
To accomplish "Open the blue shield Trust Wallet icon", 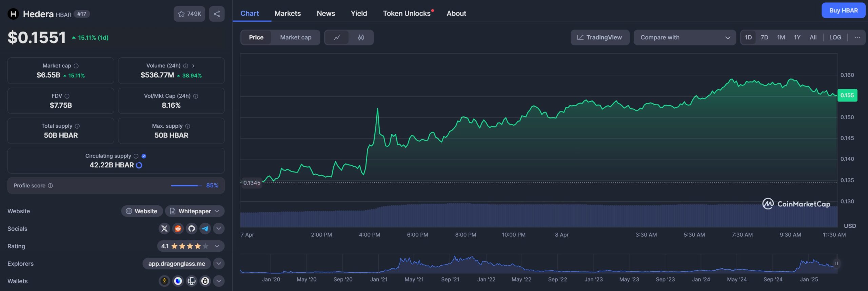I will 178,281.
